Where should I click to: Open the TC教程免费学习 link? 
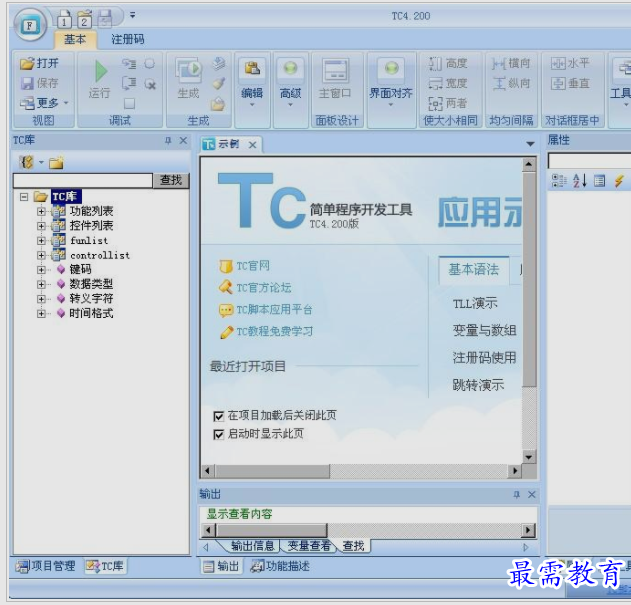tap(274, 331)
